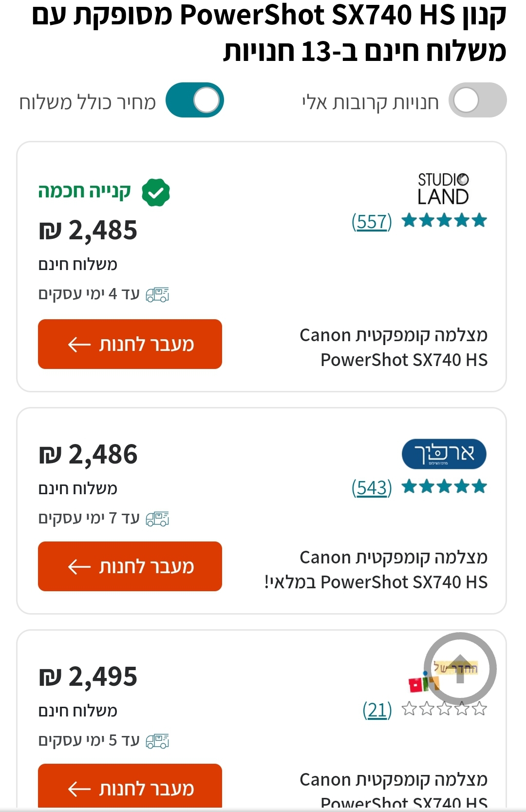Click the in-stock PowerShot SX740 HS product title
Viewport: 526px width, 812px height.
376,570
